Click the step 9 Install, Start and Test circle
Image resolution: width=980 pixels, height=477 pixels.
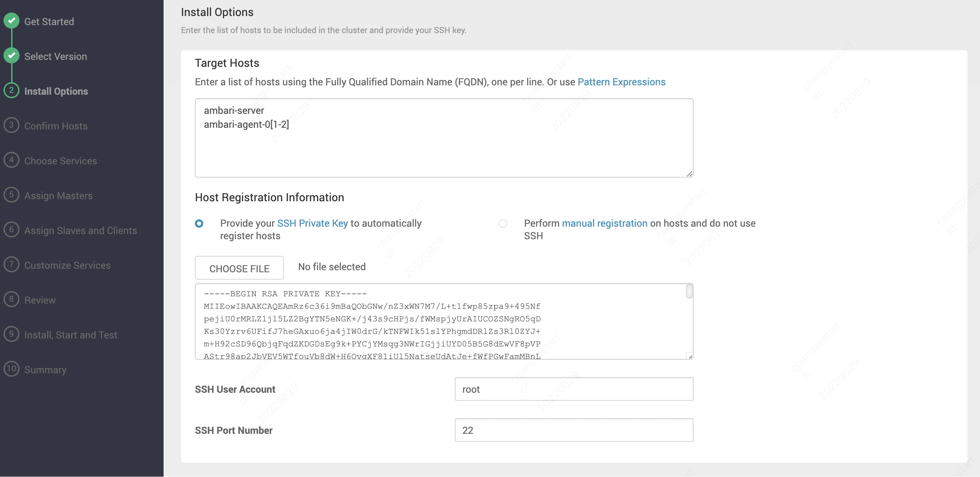(x=11, y=334)
